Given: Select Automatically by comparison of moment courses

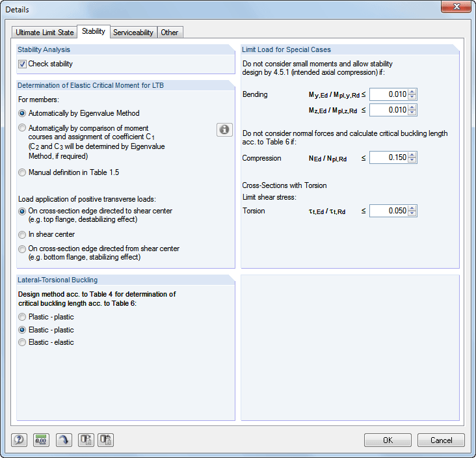Looking at the screenshot, I should click(22, 128).
